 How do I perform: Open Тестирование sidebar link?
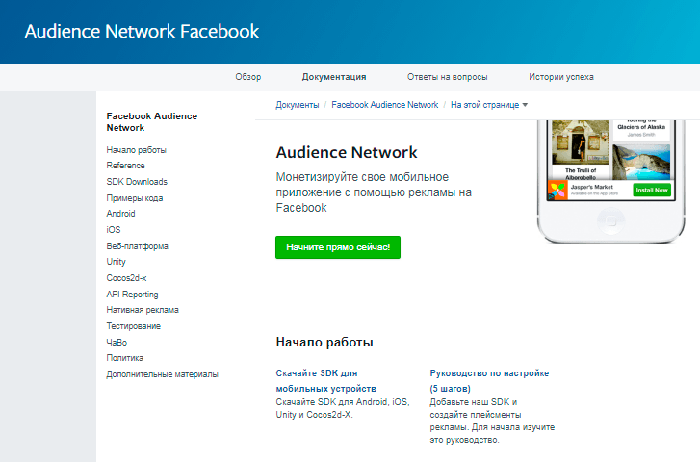pos(133,326)
